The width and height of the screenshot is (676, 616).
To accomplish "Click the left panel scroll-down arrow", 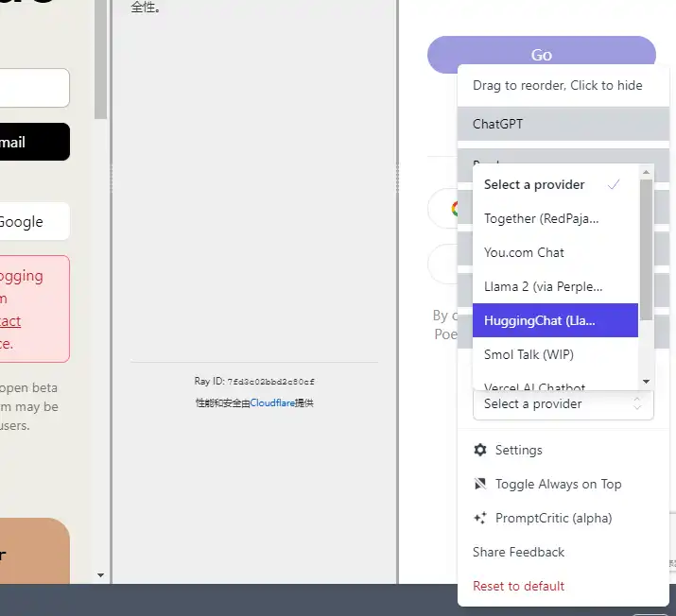I will tap(101, 574).
